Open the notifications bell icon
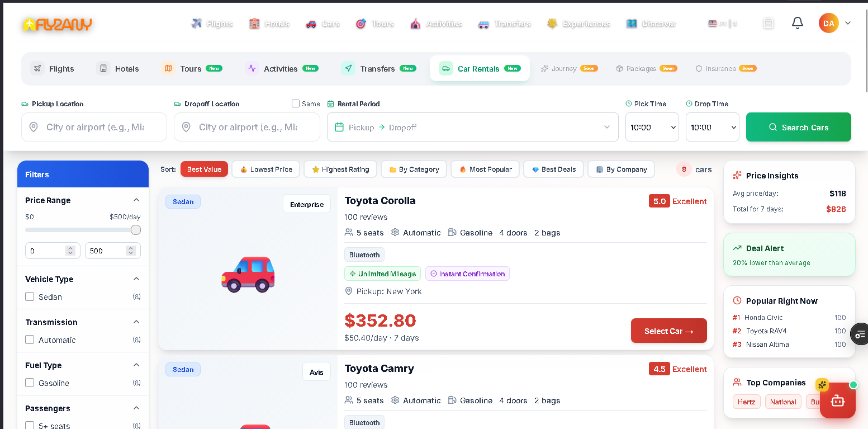868x429 pixels. (797, 22)
